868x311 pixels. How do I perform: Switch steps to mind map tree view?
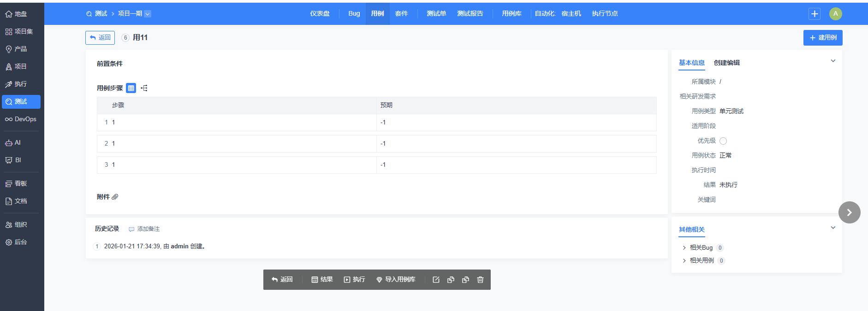pos(144,88)
